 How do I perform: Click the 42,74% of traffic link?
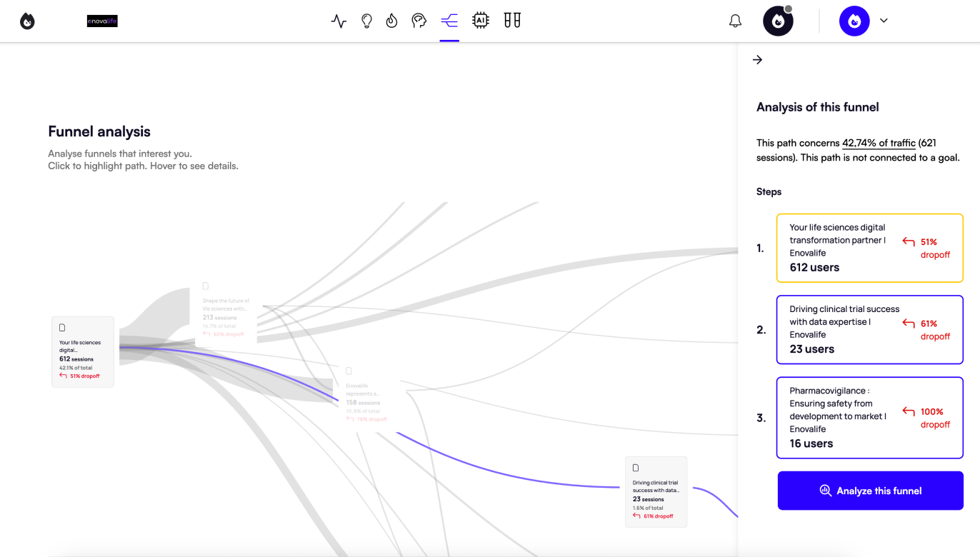(879, 143)
